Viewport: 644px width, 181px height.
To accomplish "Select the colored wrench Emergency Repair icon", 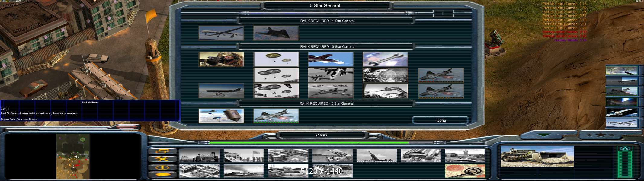I will coord(385,59).
